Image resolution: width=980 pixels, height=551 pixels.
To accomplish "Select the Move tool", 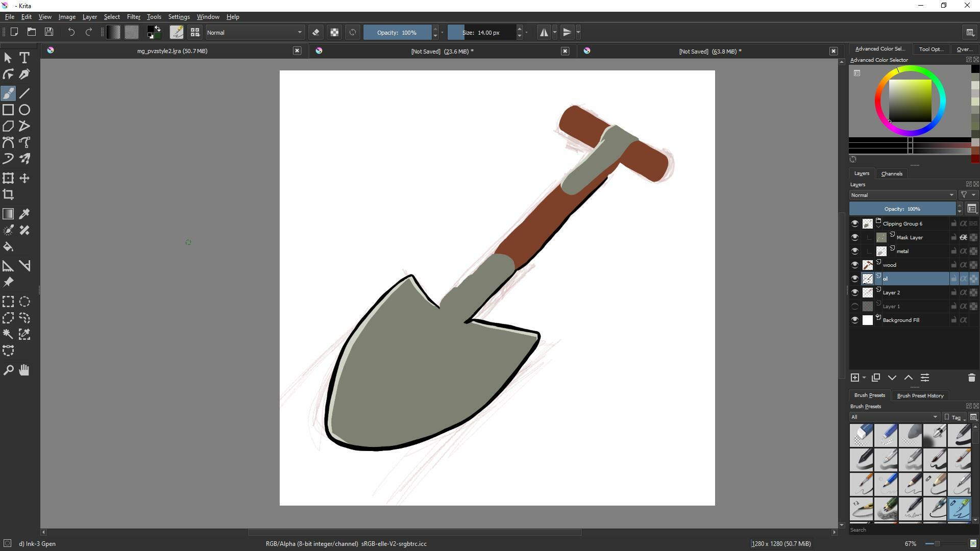I will (24, 178).
